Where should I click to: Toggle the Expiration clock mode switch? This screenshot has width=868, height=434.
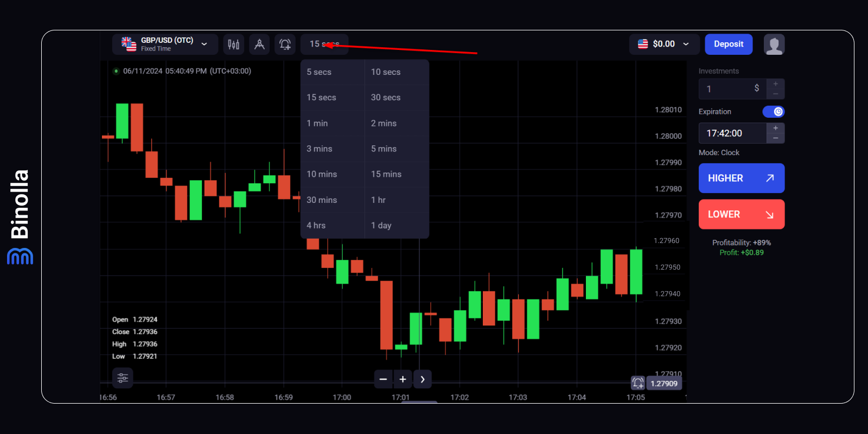773,112
